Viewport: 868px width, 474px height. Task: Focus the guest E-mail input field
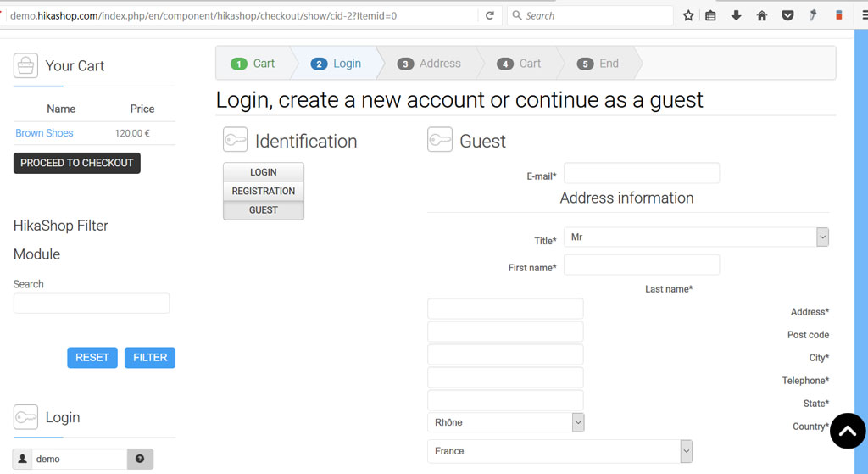click(x=641, y=174)
